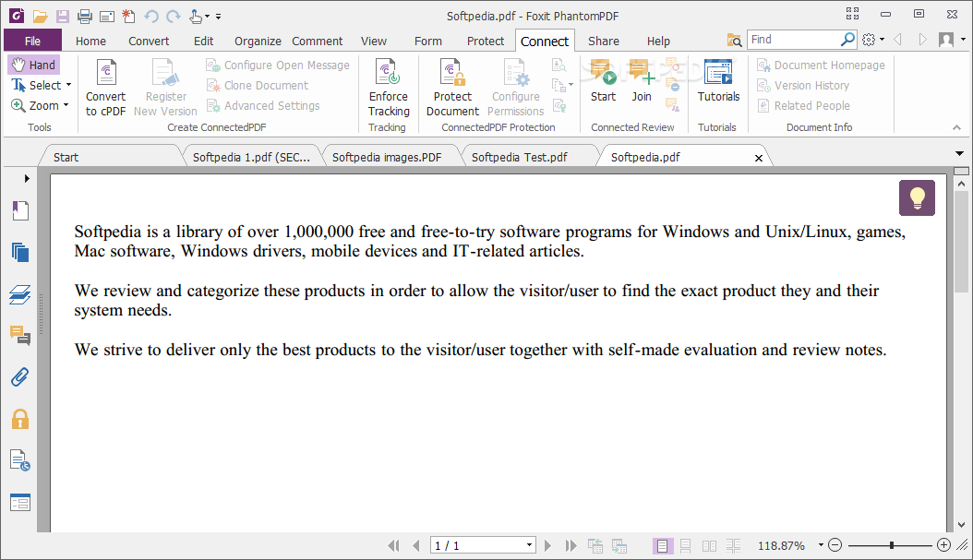Go to the first page button

pos(393,546)
